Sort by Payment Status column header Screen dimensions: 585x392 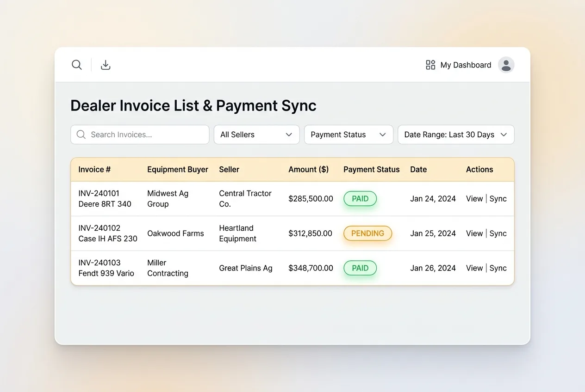[x=371, y=169]
